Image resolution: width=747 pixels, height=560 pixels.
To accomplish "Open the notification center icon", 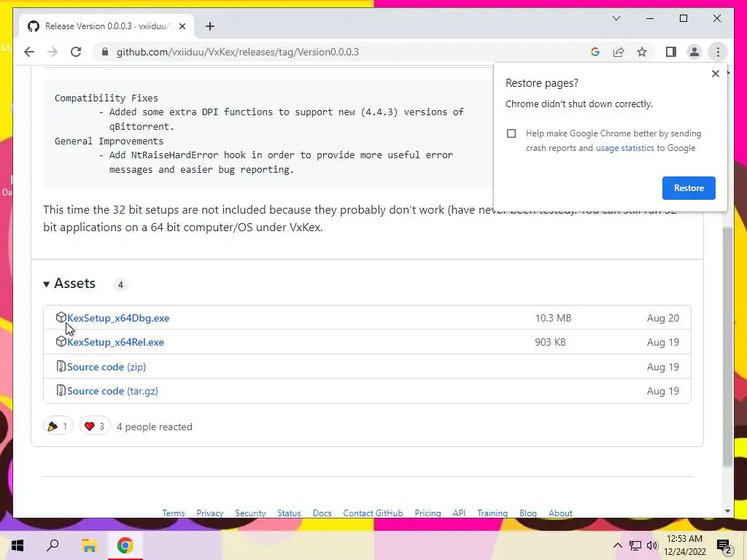I will (x=724, y=546).
